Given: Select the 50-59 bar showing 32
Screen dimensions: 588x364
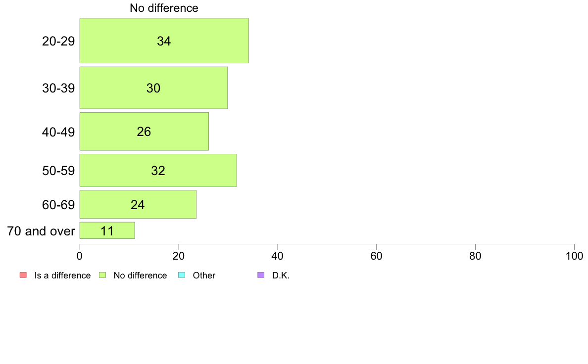Looking at the screenshot, I should click(158, 170).
